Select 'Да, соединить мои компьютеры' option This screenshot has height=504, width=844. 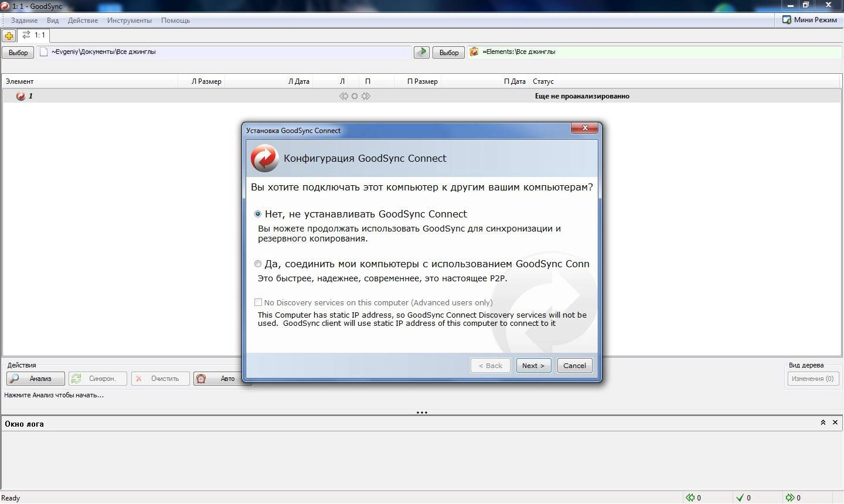(x=258, y=264)
